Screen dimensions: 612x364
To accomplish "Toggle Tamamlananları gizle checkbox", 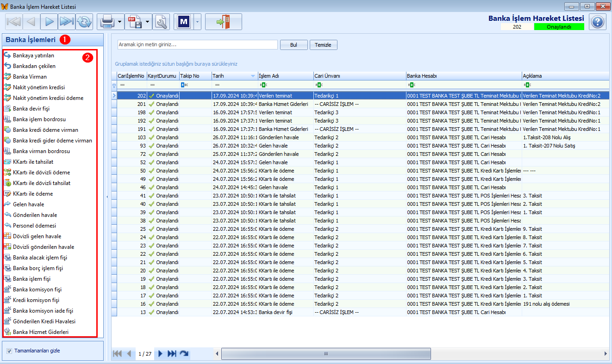I will (x=9, y=351).
